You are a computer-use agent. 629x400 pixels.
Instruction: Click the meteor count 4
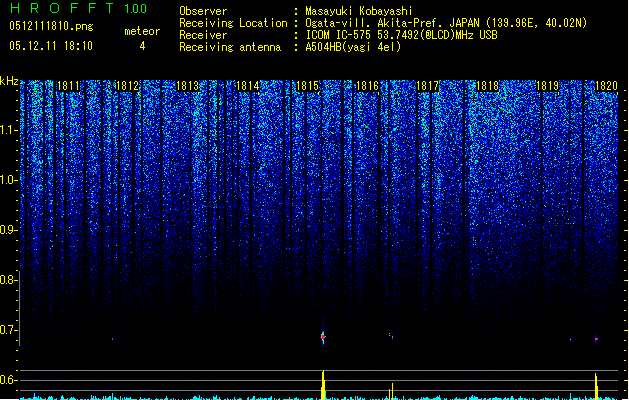(142, 46)
